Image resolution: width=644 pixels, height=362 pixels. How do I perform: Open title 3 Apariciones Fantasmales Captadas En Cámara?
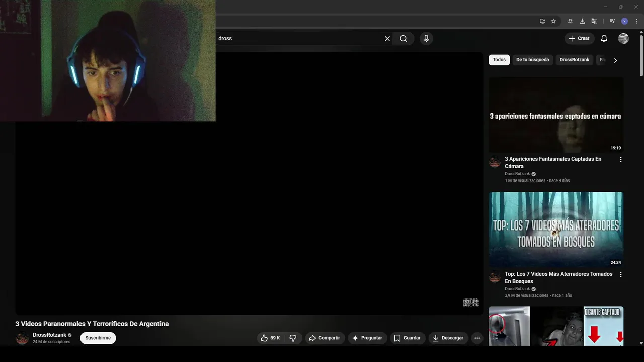[x=553, y=163]
